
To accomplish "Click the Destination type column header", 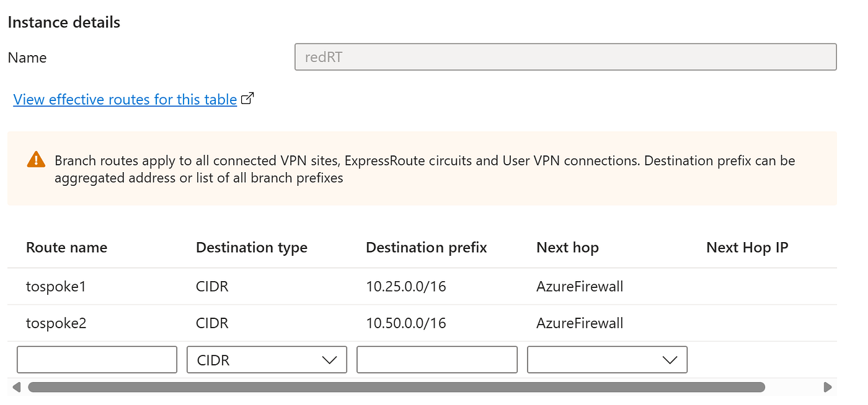I will tap(252, 248).
